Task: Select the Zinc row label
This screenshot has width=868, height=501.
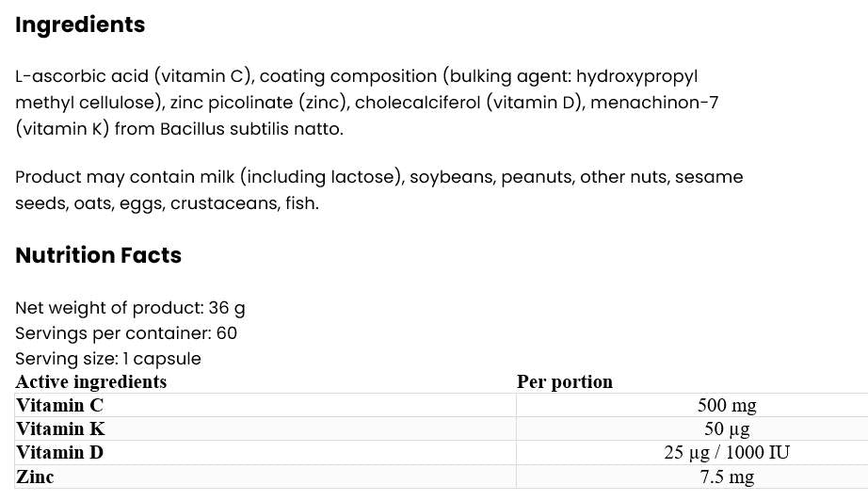Action: coord(35,477)
